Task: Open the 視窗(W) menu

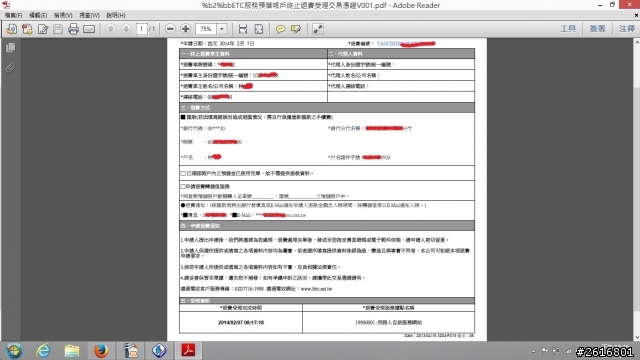Action: (x=89, y=15)
